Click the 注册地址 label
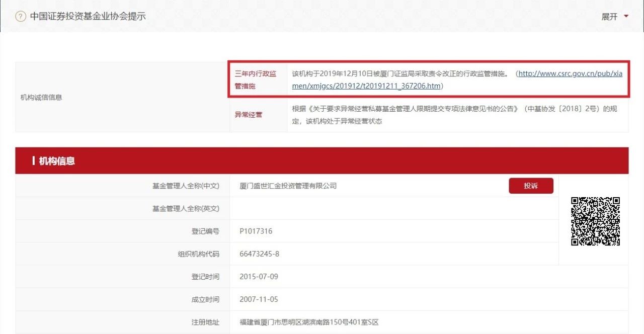Screen dimensions: 644x334 (x=205, y=322)
